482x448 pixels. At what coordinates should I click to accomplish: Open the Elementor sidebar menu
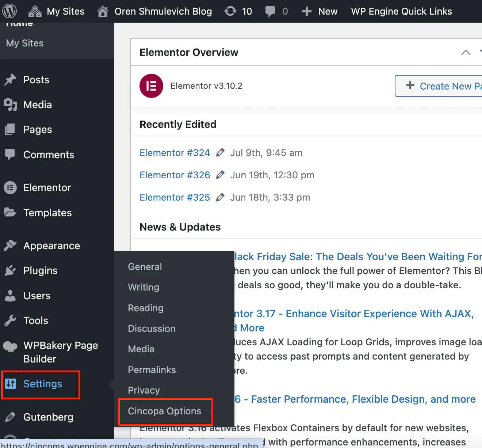47,187
